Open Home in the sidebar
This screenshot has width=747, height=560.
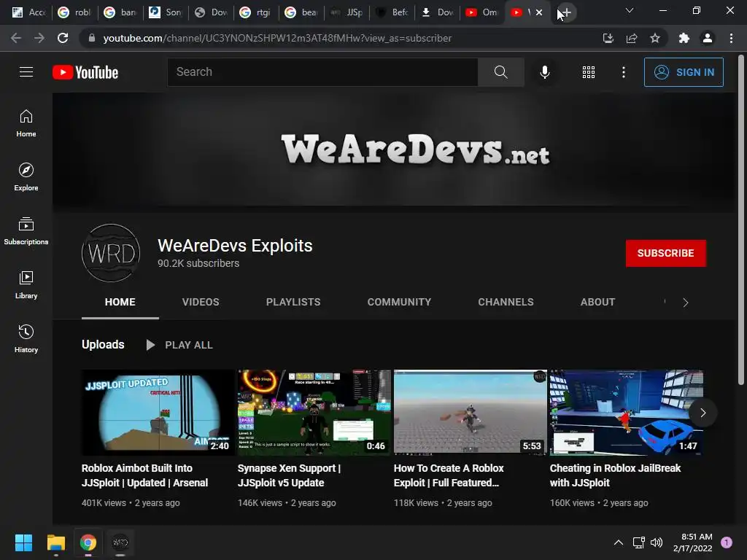(26, 123)
